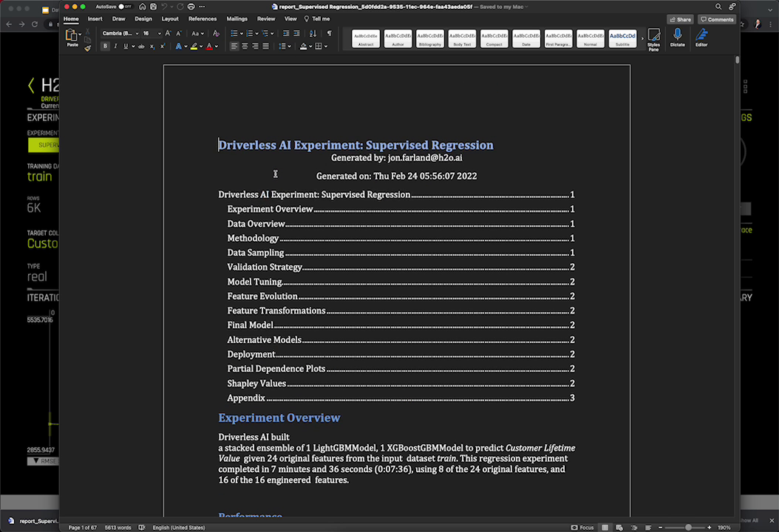Click the Format Painter brush icon
The height and width of the screenshot is (532, 779).
(x=87, y=48)
